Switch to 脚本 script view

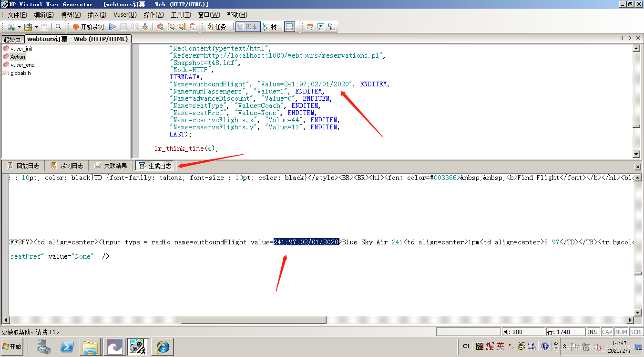click(x=247, y=27)
